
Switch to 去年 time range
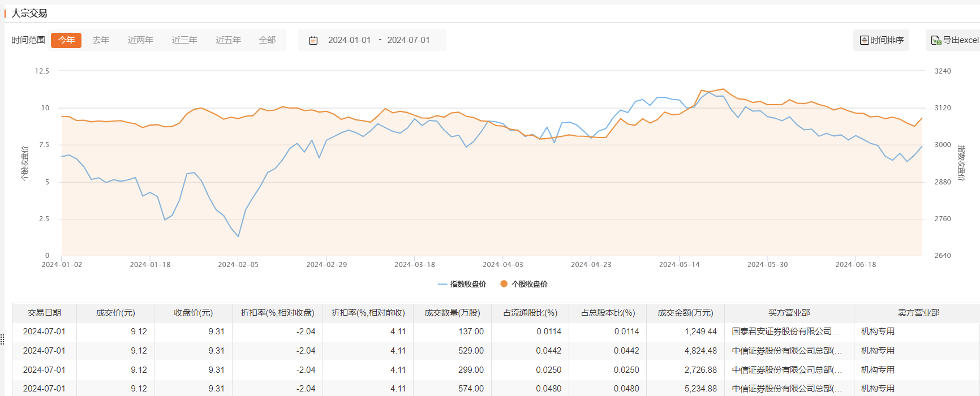pyautogui.click(x=101, y=40)
